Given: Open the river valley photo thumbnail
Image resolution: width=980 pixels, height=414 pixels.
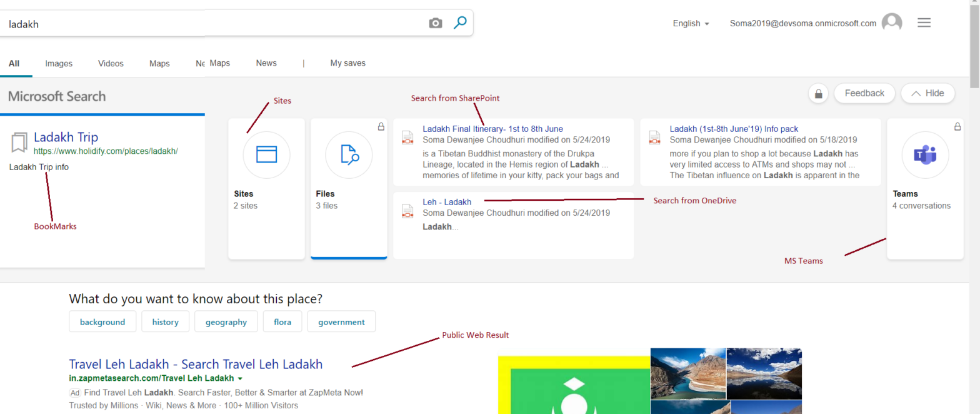Looking at the screenshot, I should coord(687,373).
